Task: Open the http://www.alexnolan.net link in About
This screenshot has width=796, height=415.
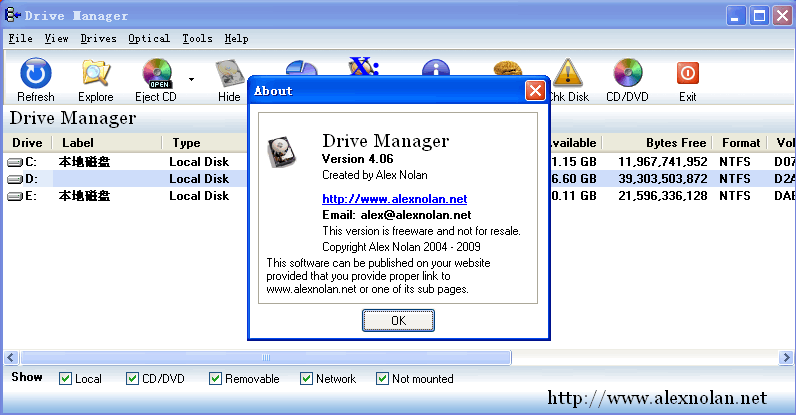Action: [x=394, y=199]
